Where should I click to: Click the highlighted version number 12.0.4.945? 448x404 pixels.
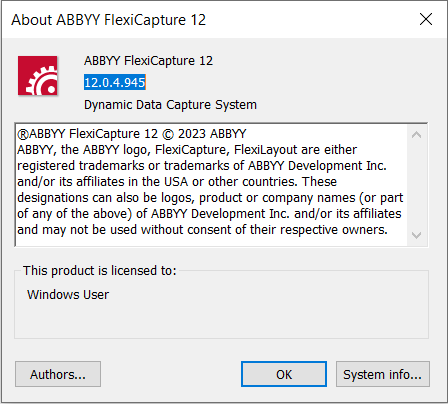pyautogui.click(x=115, y=82)
